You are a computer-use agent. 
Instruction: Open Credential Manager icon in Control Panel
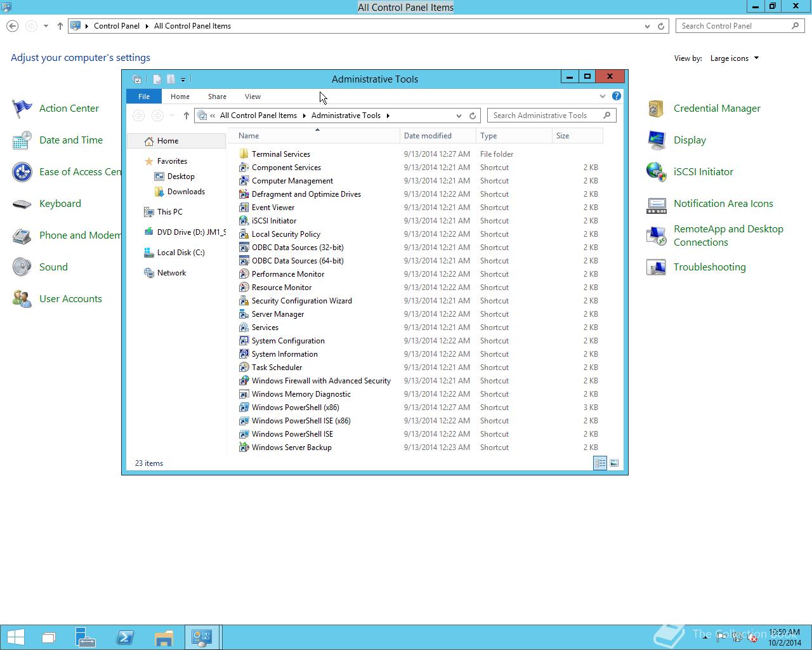[657, 109]
